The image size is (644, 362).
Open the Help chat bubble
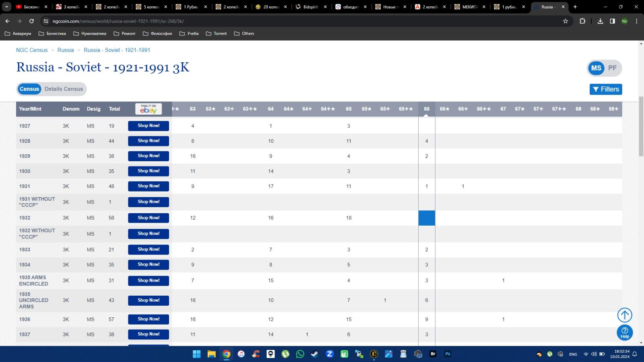pyautogui.click(x=625, y=333)
